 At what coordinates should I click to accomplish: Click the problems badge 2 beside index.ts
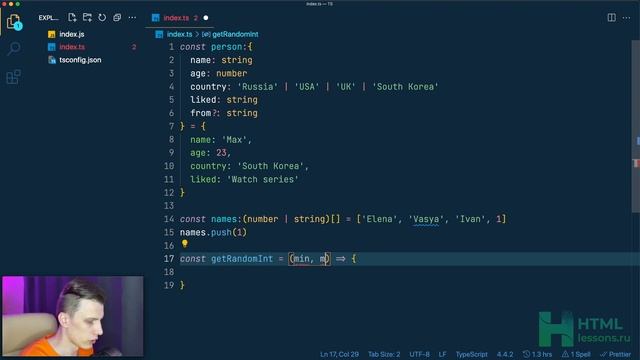(x=134, y=47)
